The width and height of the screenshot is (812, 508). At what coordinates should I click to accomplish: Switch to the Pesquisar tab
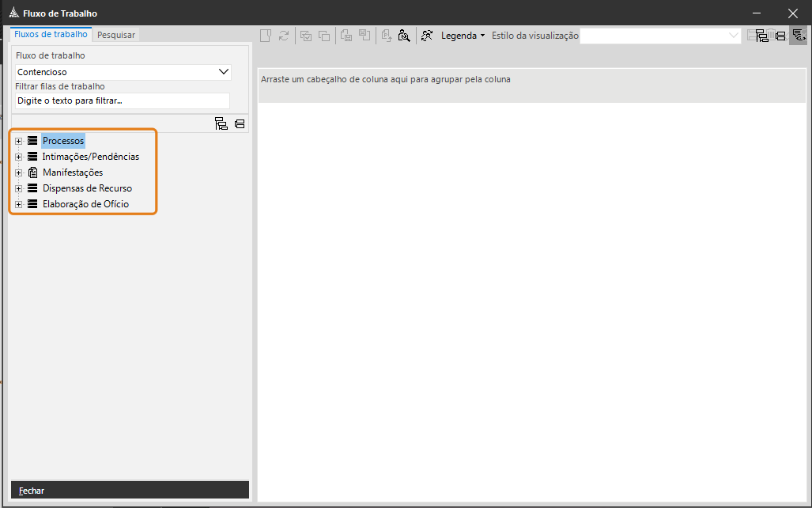click(x=116, y=35)
